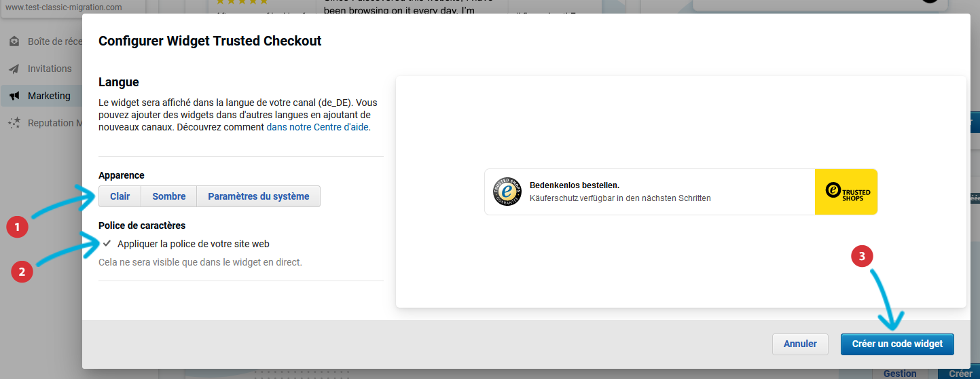Click the yellow Trusted Shops logo

(846, 192)
